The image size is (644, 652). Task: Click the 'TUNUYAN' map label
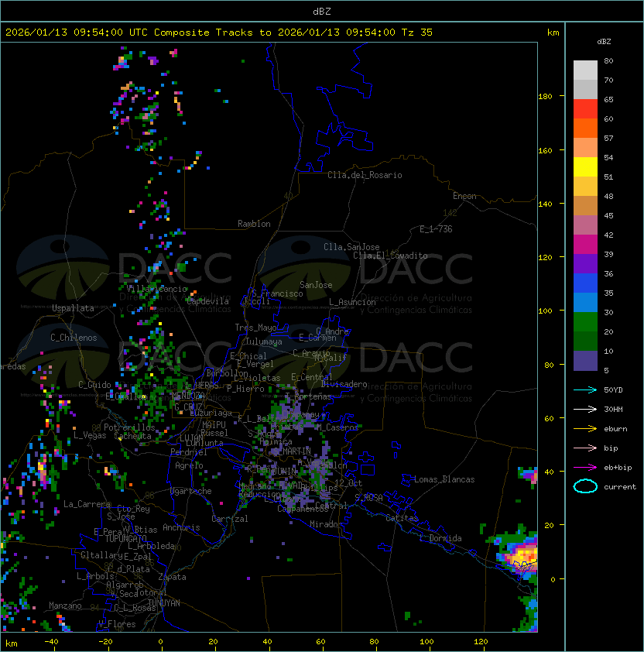(164, 603)
